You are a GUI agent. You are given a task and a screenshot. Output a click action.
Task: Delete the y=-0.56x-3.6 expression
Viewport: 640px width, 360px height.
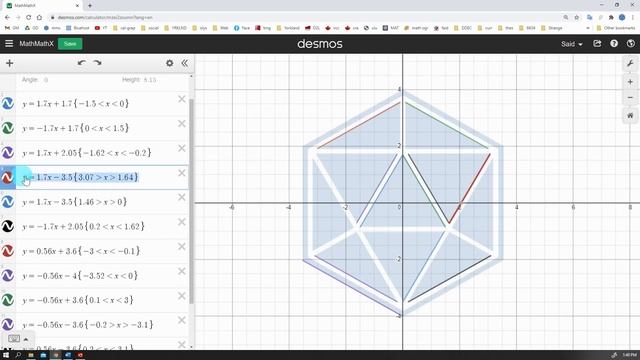coord(182,320)
